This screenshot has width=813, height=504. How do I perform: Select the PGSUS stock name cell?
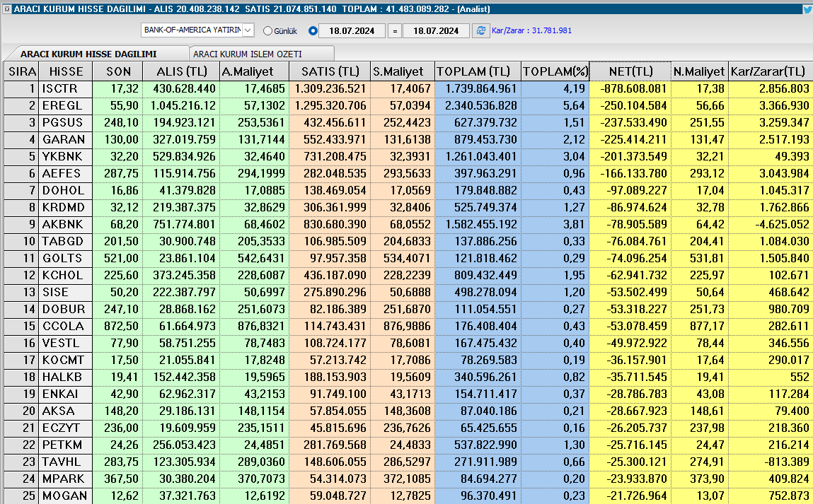[66, 123]
